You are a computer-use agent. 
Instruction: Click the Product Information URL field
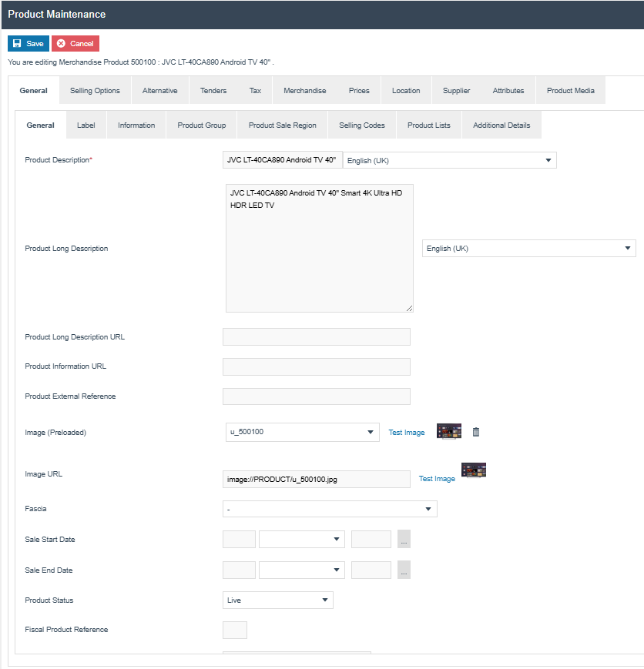tap(317, 367)
